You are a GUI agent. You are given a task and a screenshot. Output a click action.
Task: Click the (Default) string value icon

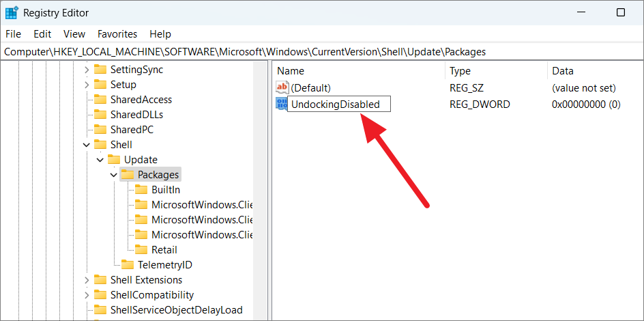pos(282,87)
